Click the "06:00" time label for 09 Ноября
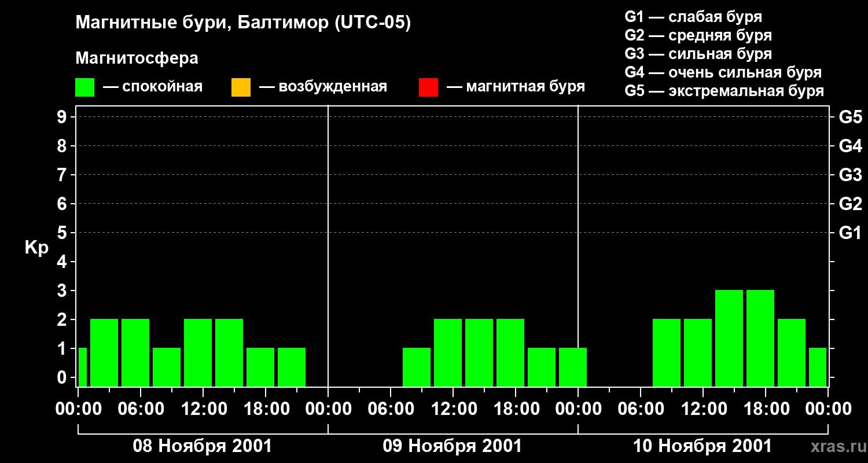The width and height of the screenshot is (868, 463). click(x=391, y=409)
